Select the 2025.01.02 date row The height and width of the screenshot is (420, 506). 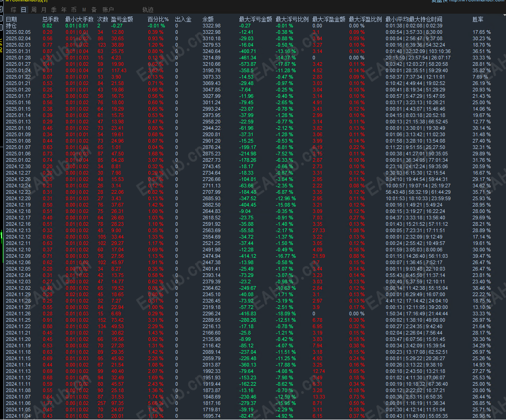point(18,160)
